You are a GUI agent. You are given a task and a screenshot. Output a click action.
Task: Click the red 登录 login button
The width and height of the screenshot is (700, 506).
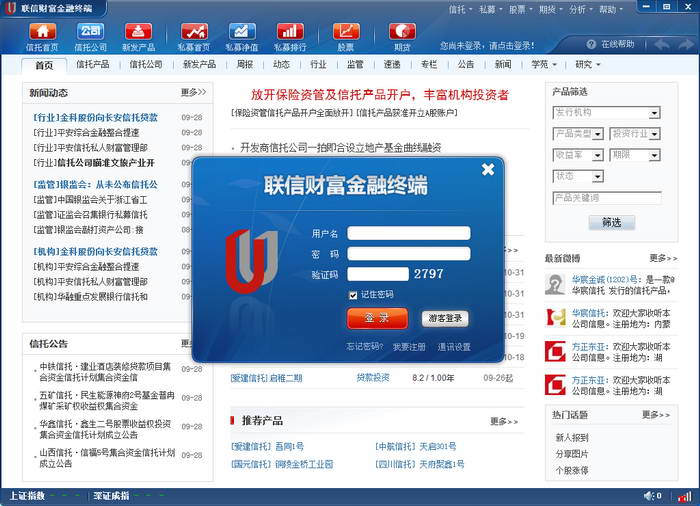[377, 318]
